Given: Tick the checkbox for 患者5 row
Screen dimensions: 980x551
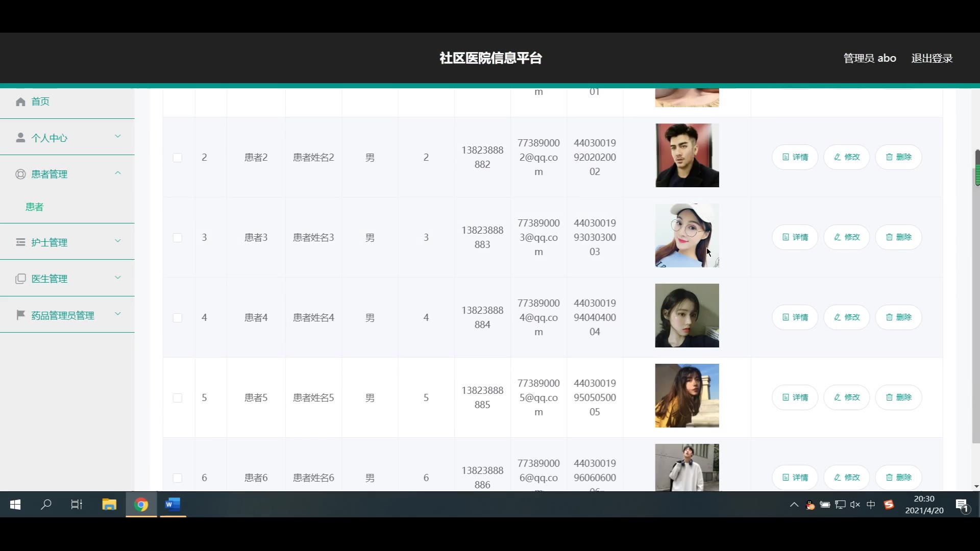Looking at the screenshot, I should 177,398.
